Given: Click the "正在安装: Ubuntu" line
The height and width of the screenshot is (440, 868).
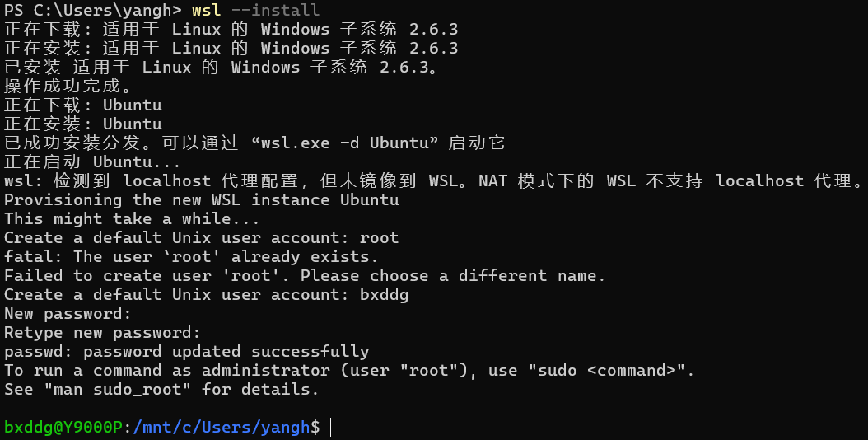Looking at the screenshot, I should point(83,124).
